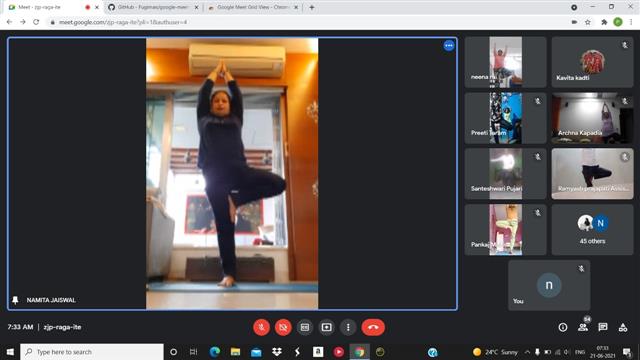Open the chat panel icon
Viewport: 640px width, 360px height.
point(603,327)
